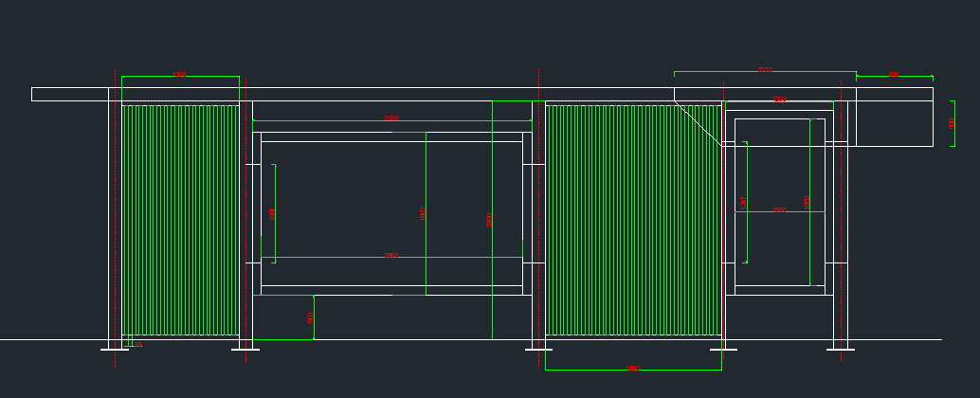Click the horizontal dimension text in lower large opening

(x=391, y=256)
